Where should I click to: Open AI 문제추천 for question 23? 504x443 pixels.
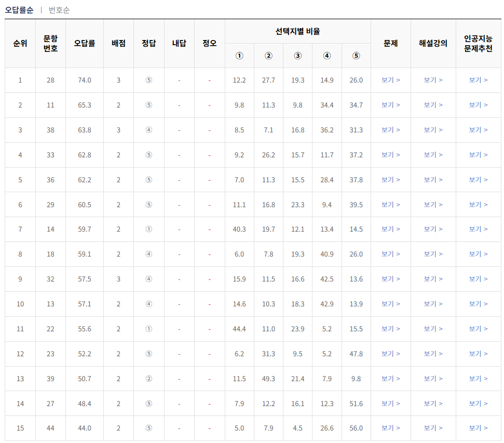[478, 354]
